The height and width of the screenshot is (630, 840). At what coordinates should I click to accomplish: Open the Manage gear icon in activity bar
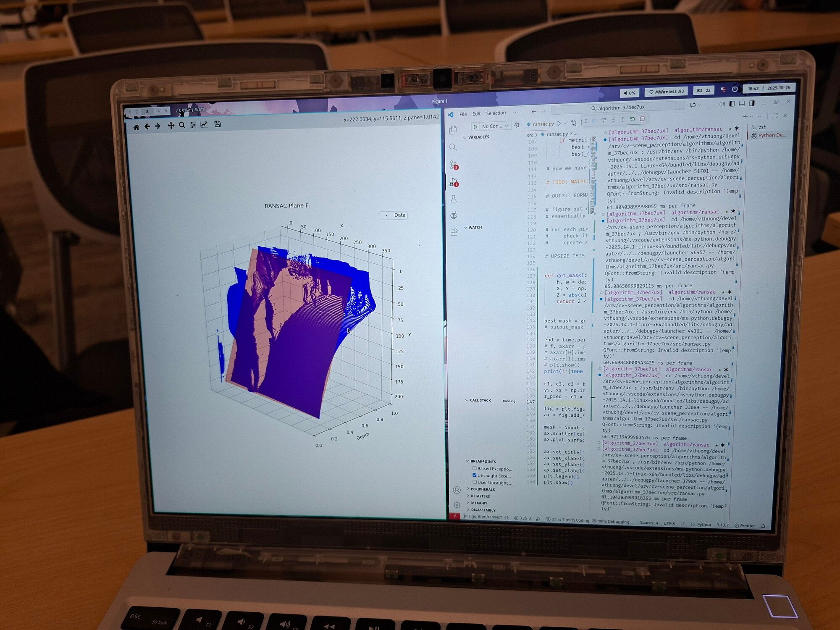tap(457, 505)
